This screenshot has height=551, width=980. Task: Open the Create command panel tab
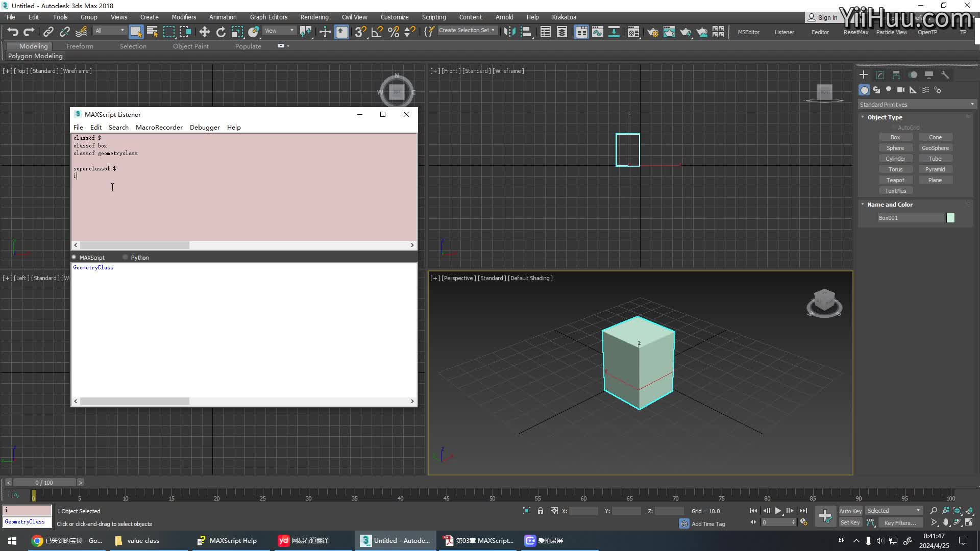click(x=864, y=74)
